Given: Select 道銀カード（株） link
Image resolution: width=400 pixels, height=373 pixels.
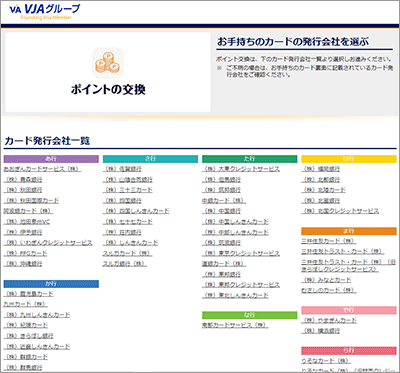Looking at the screenshot, I should (x=224, y=264).
